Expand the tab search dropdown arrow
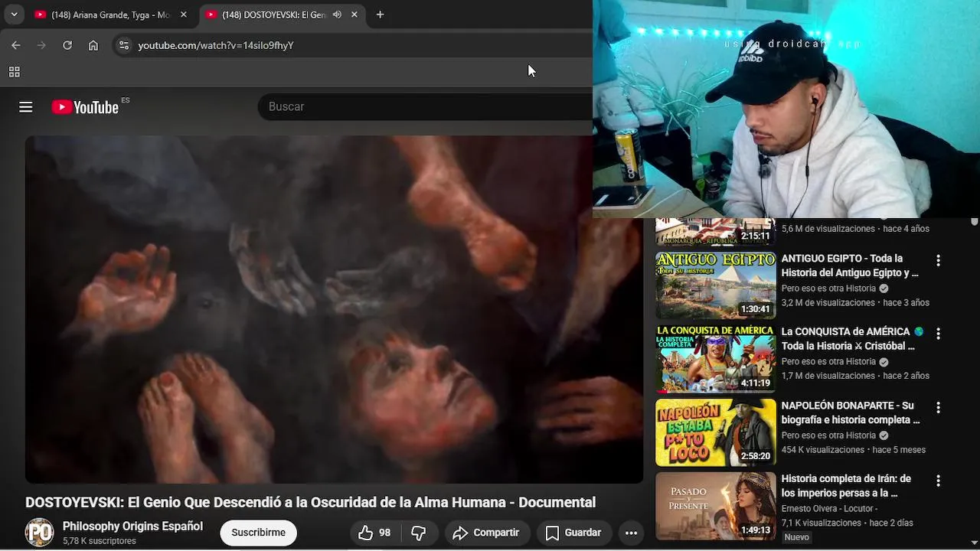 pyautogui.click(x=14, y=15)
